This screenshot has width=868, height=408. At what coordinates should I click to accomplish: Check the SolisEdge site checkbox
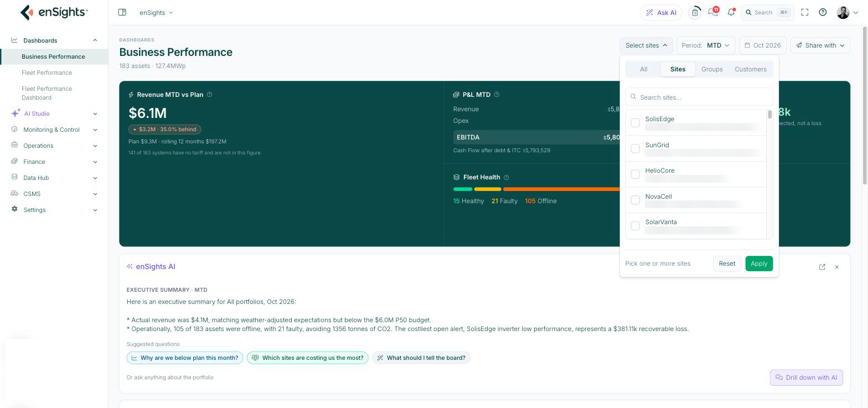tap(635, 123)
